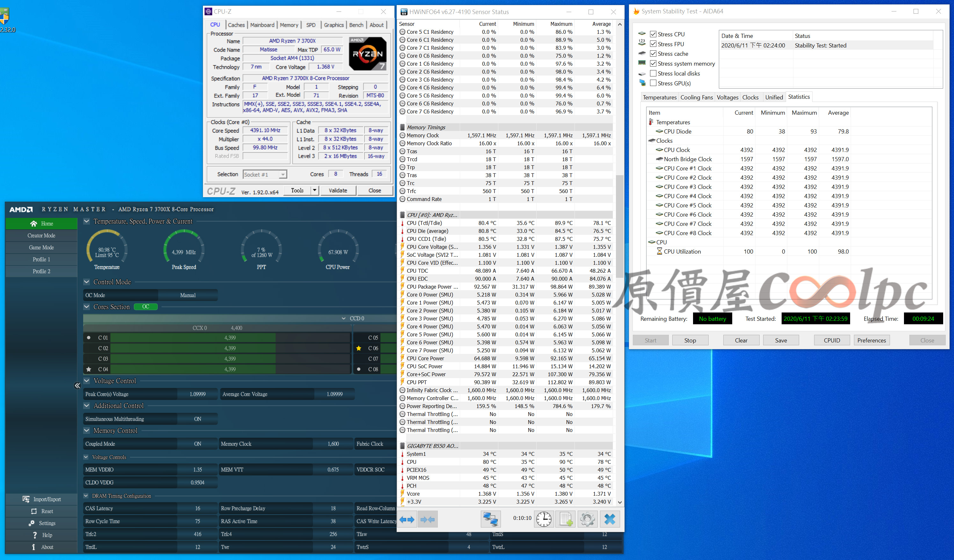Click core C 01 speed bar
Image resolution: width=954 pixels, height=560 pixels.
pyautogui.click(x=230, y=338)
